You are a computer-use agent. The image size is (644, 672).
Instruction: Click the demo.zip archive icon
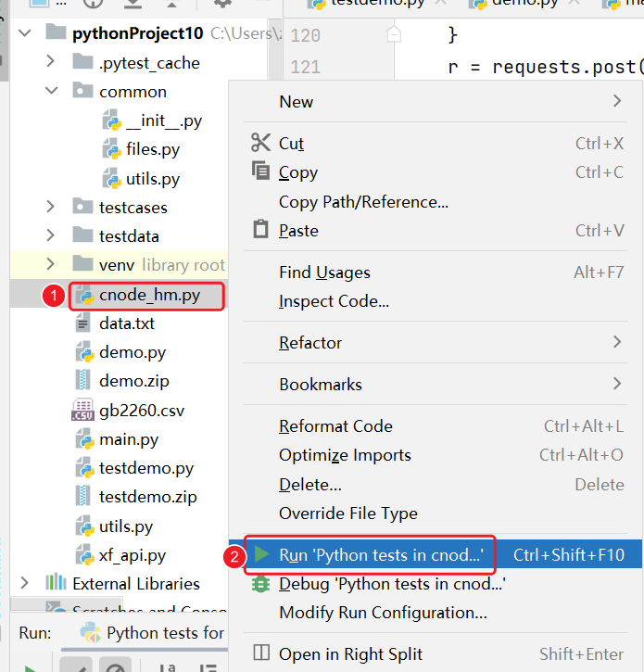coord(82,380)
